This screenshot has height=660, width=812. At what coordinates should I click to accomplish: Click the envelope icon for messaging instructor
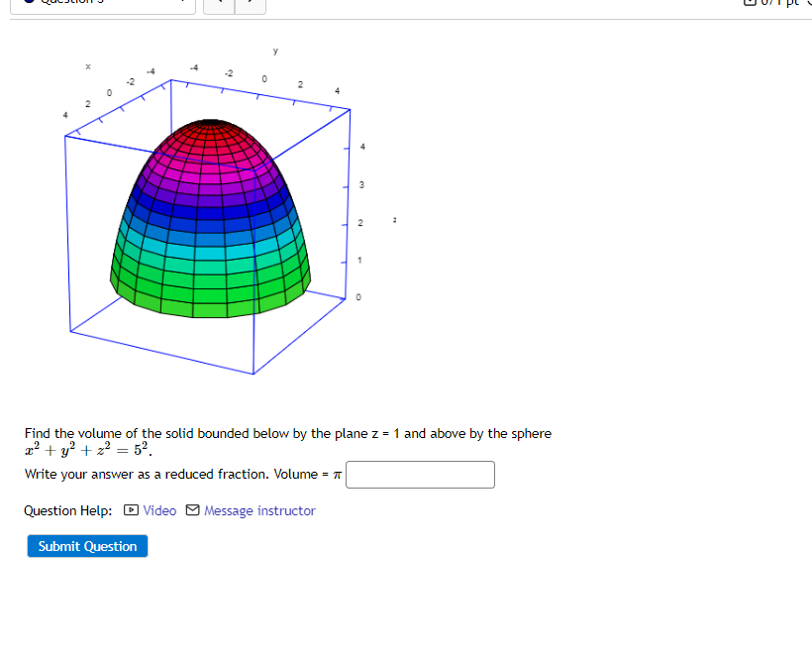click(191, 510)
